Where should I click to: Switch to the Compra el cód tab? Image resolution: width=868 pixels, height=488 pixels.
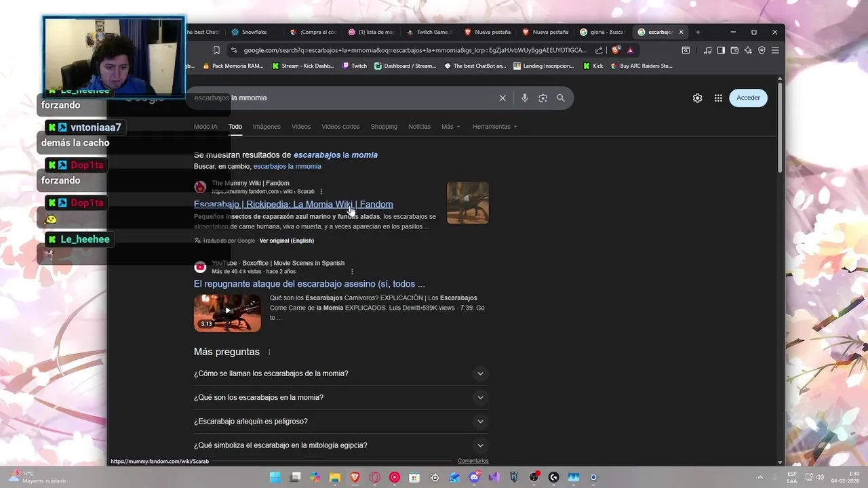[313, 32]
